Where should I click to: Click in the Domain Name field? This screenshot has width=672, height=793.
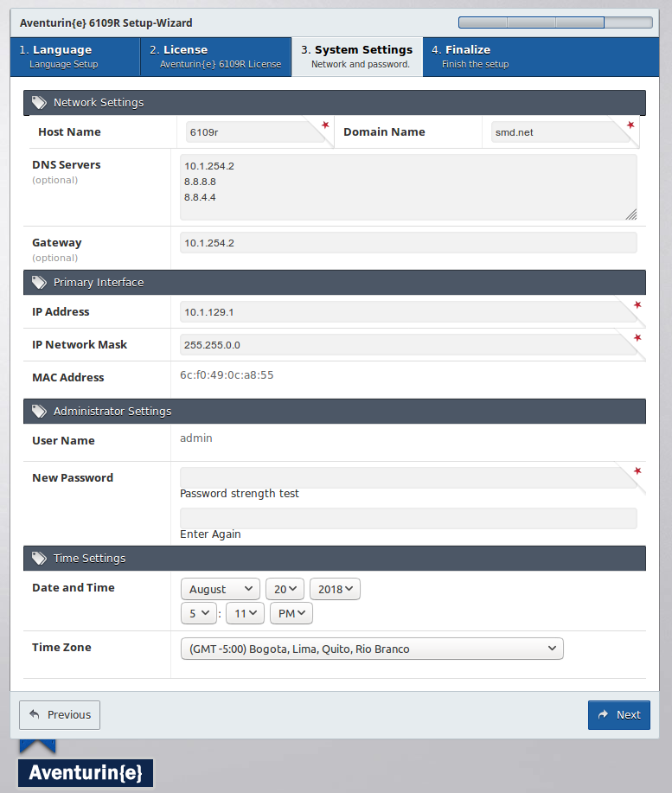pyautogui.click(x=560, y=132)
